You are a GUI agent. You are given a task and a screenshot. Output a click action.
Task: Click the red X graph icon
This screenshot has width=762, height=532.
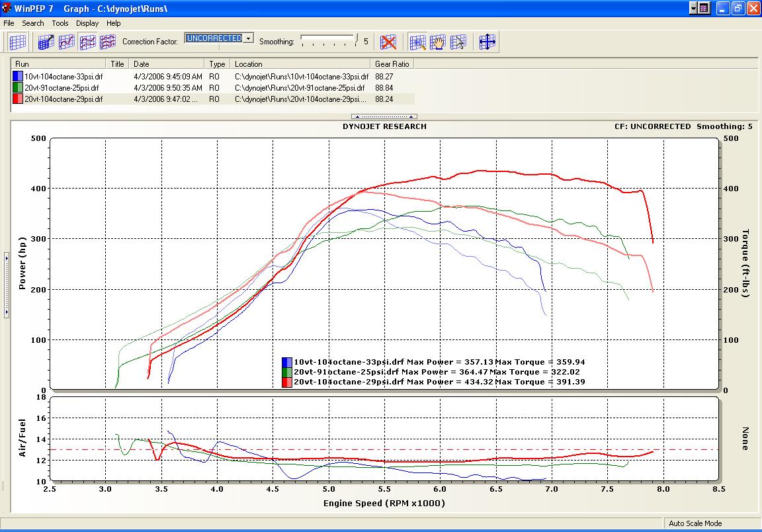pos(388,42)
